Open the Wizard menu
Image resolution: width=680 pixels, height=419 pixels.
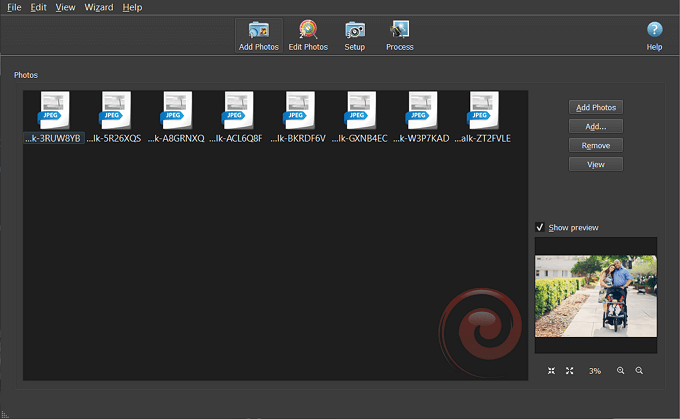coord(98,7)
